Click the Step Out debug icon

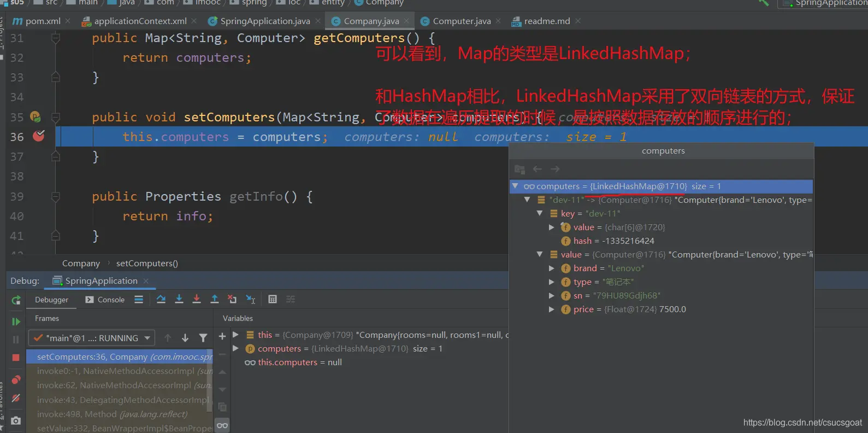point(215,299)
